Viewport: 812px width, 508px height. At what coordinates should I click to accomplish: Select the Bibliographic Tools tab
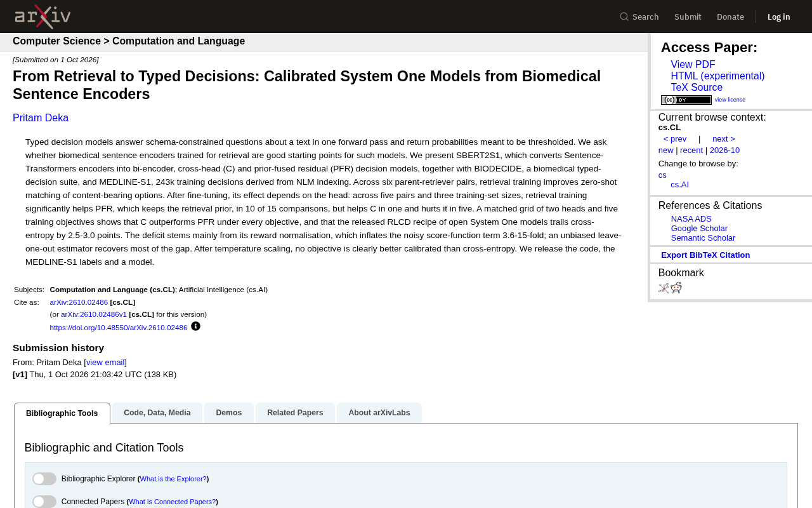(62, 413)
